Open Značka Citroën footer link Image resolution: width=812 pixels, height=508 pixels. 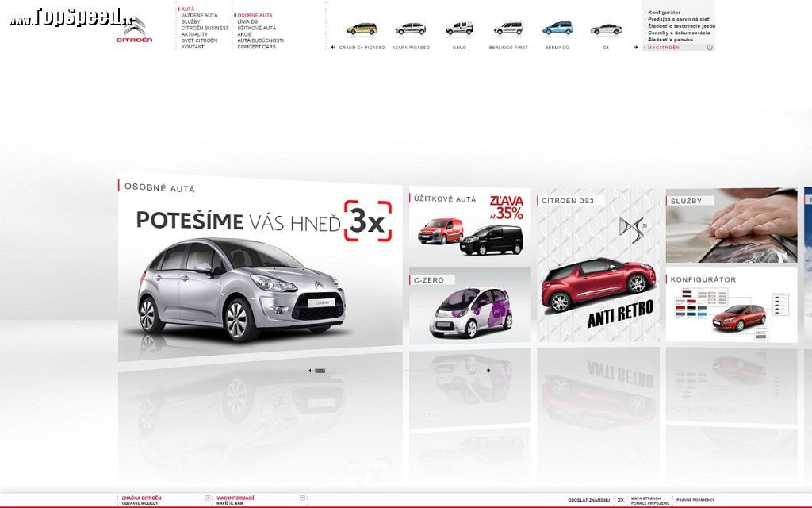pyautogui.click(x=141, y=498)
